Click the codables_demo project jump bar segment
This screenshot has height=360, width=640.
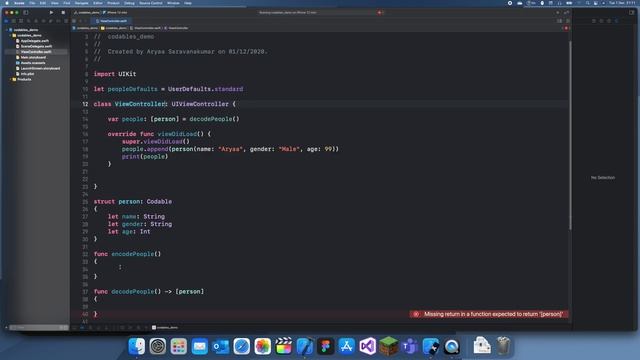pos(85,28)
